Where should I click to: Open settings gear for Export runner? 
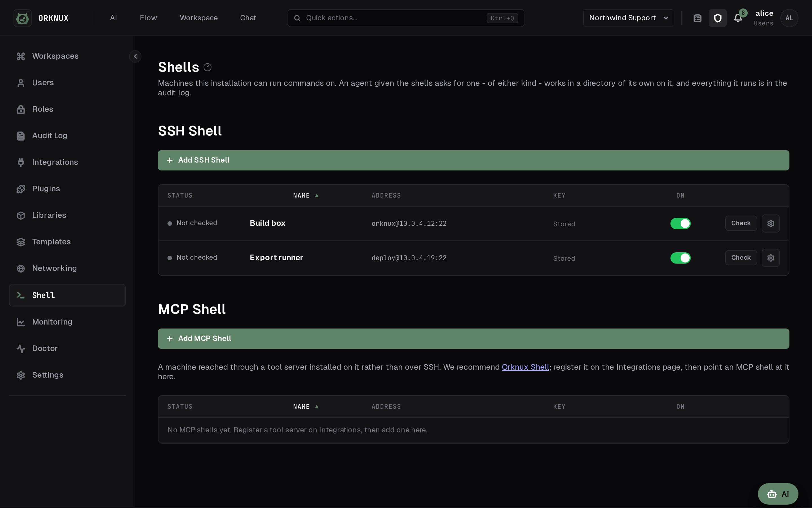click(x=770, y=258)
